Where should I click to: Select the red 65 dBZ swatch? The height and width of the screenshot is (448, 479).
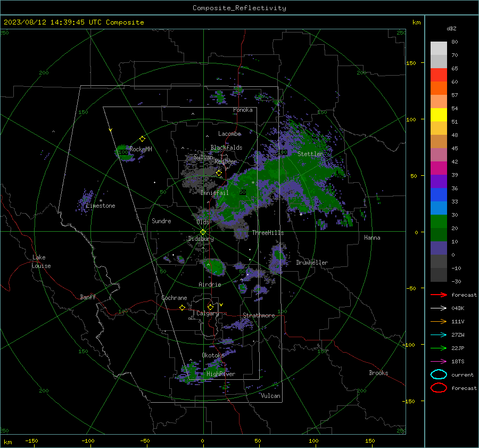point(439,75)
